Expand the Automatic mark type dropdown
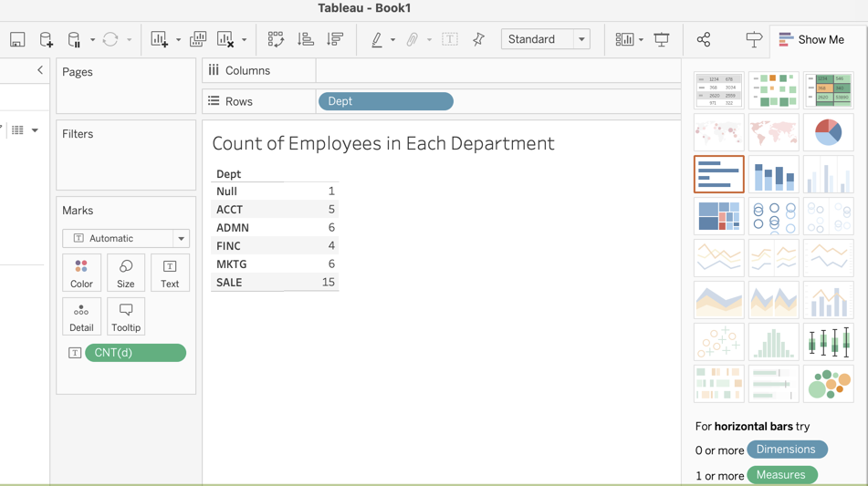868x486 pixels. (181, 239)
